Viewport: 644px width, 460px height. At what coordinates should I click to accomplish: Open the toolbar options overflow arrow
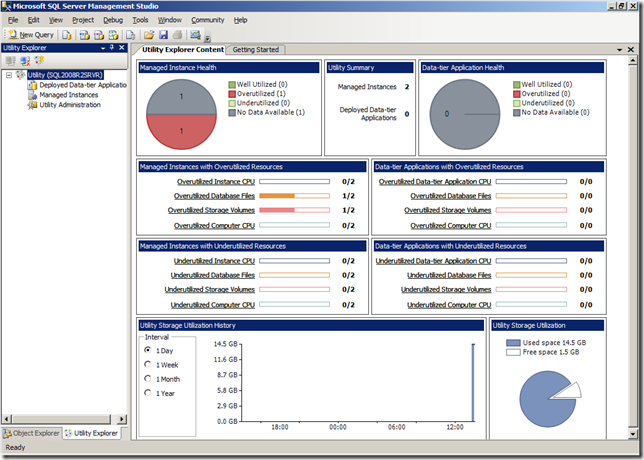coord(207,37)
